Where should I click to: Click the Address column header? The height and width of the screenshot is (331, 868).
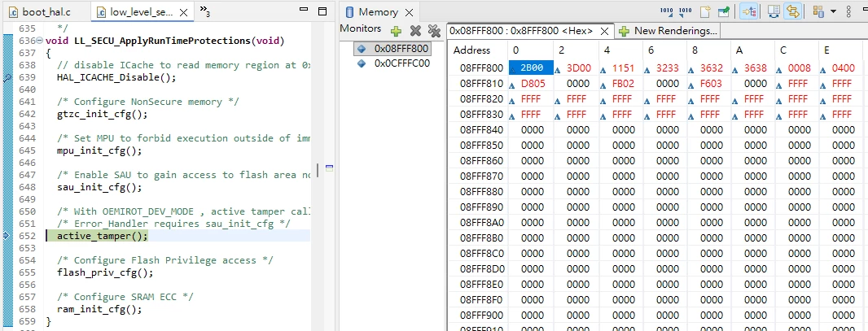pyautogui.click(x=478, y=50)
